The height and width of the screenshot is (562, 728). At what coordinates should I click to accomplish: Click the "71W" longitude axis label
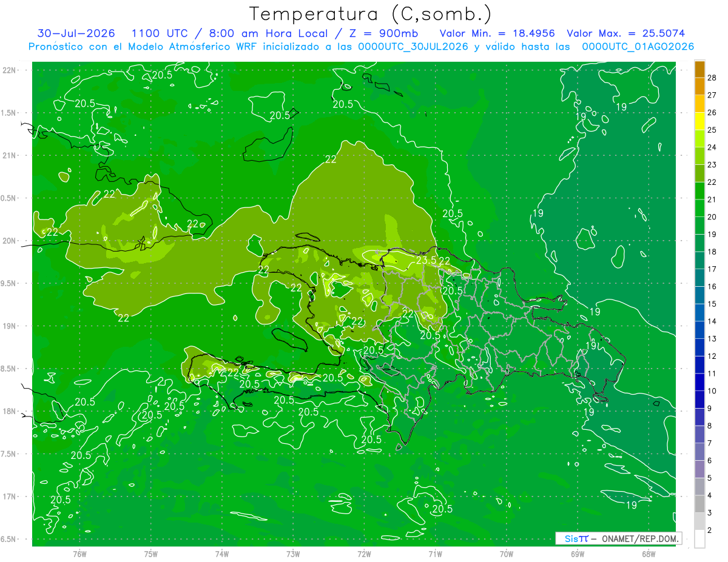pos(435,554)
